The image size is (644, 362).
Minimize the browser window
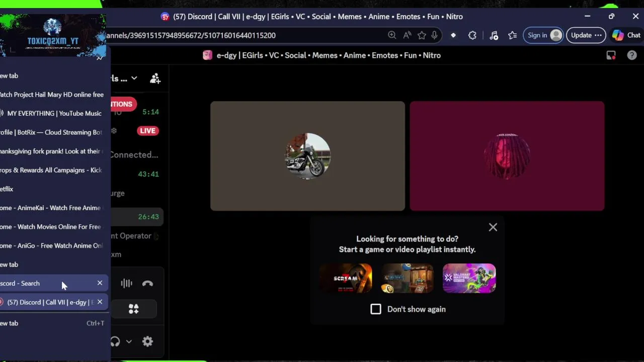click(x=587, y=17)
